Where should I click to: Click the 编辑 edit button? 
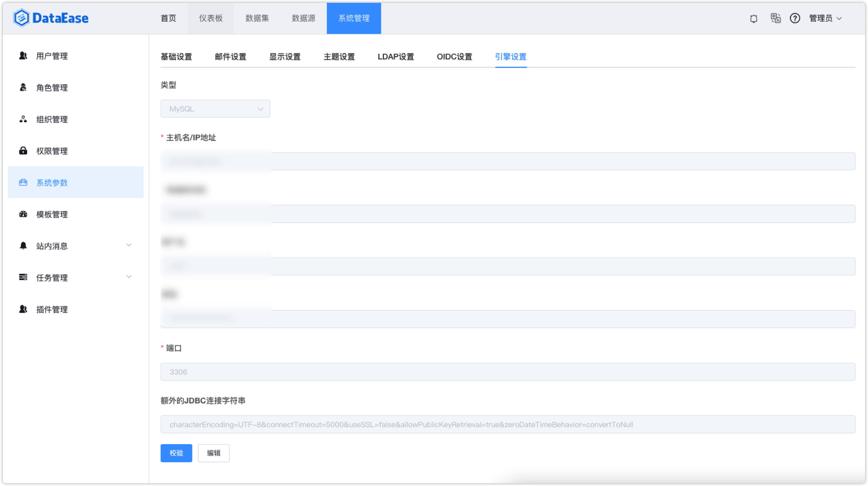213,453
